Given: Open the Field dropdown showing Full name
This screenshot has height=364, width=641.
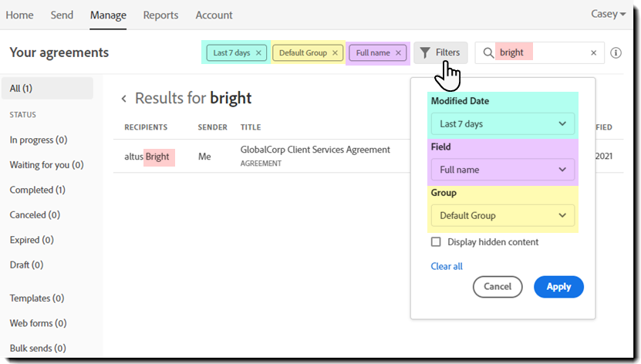Looking at the screenshot, I should pos(502,170).
